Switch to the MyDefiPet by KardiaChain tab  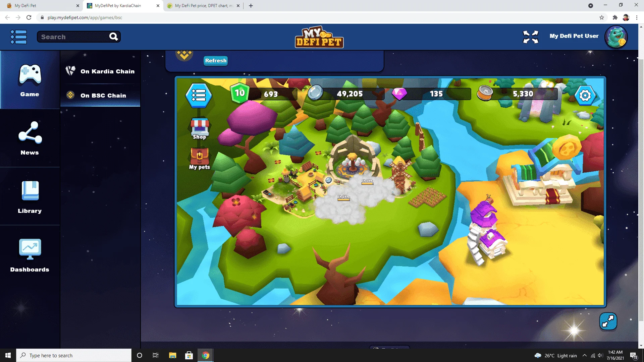(122, 6)
